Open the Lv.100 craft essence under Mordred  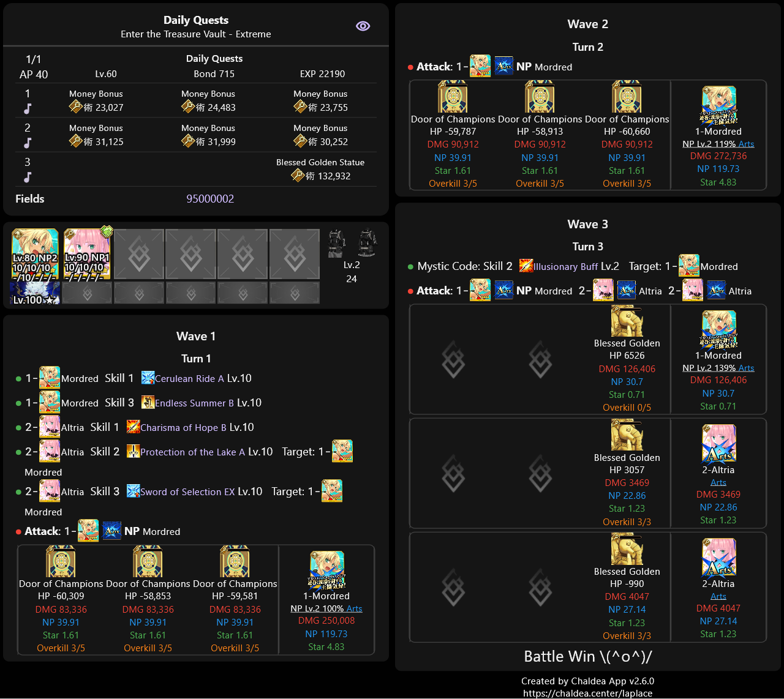[35, 293]
